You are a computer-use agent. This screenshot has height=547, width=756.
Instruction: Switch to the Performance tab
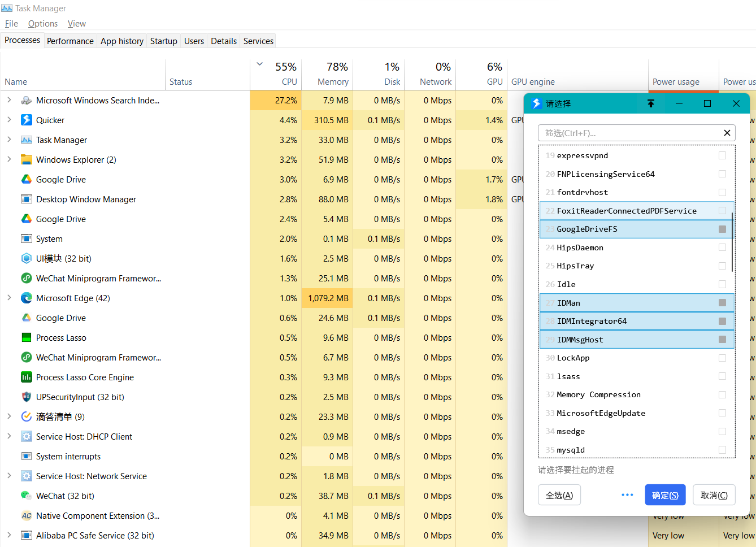pyautogui.click(x=70, y=41)
